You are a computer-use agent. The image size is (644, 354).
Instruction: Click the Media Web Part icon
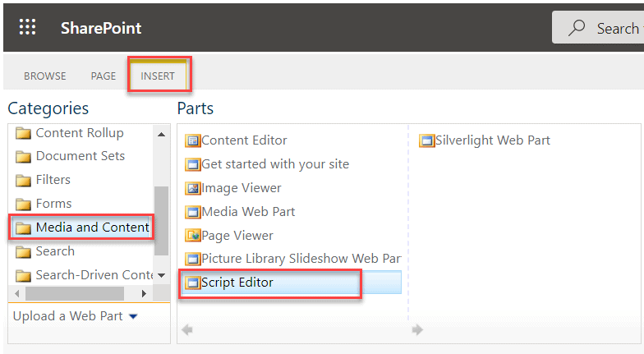click(192, 212)
